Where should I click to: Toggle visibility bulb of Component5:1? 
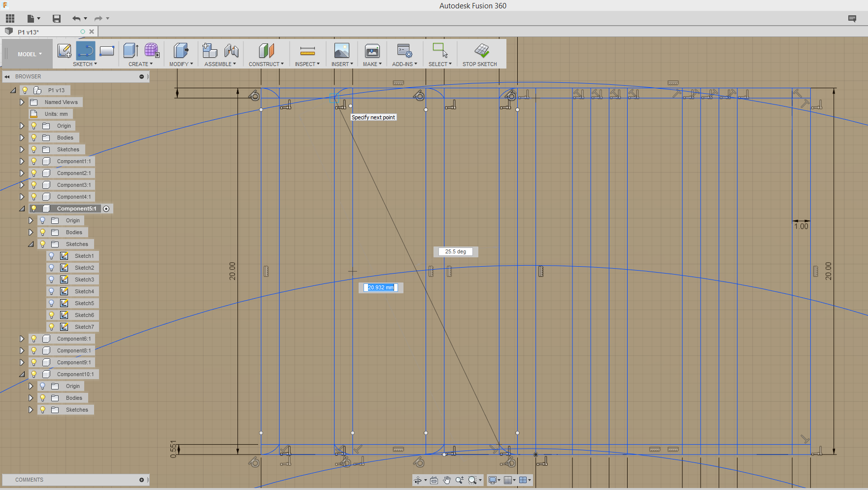pos(33,209)
